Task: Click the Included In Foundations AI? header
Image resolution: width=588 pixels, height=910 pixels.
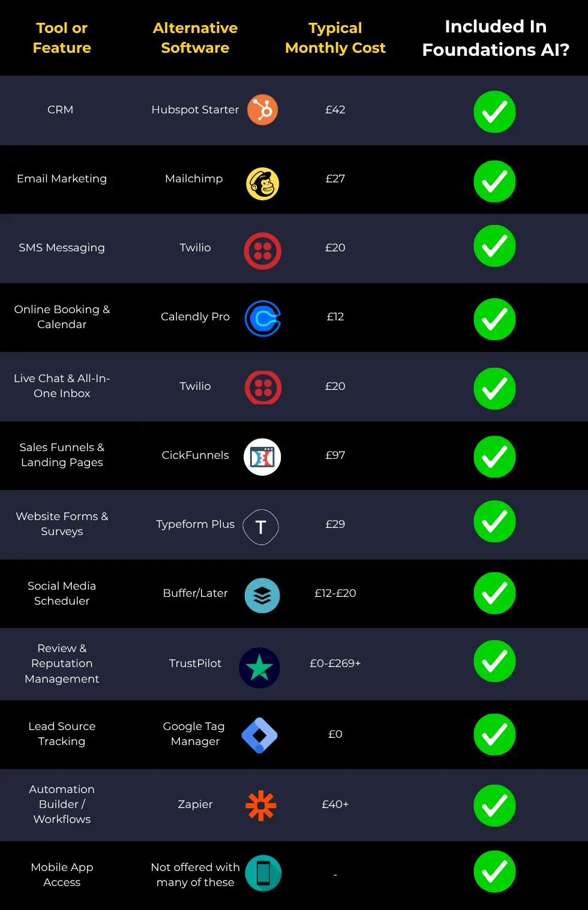Action: [x=496, y=38]
